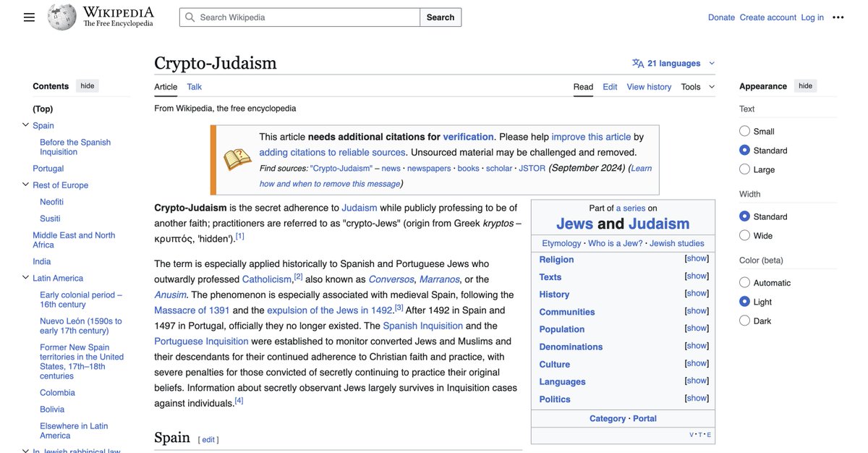Select the Read tab
This screenshot has height=453, width=868.
pyautogui.click(x=583, y=87)
